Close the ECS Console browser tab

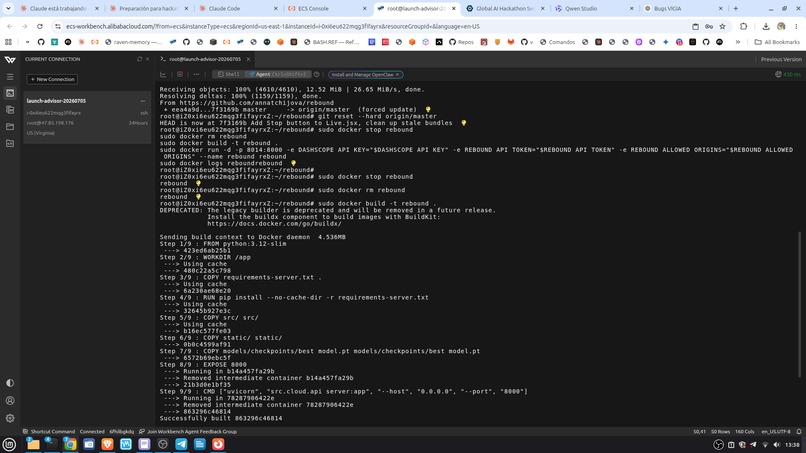tap(364, 9)
